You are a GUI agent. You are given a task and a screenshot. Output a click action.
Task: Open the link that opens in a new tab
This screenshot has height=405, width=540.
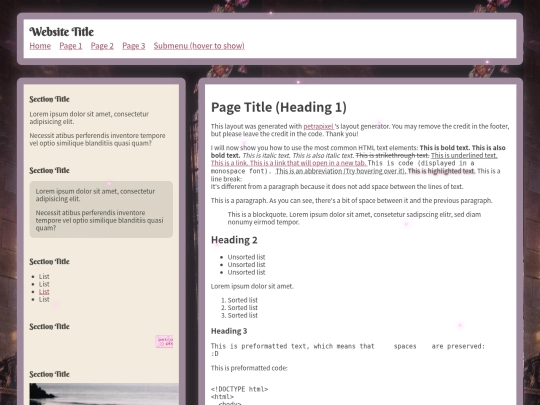308,163
